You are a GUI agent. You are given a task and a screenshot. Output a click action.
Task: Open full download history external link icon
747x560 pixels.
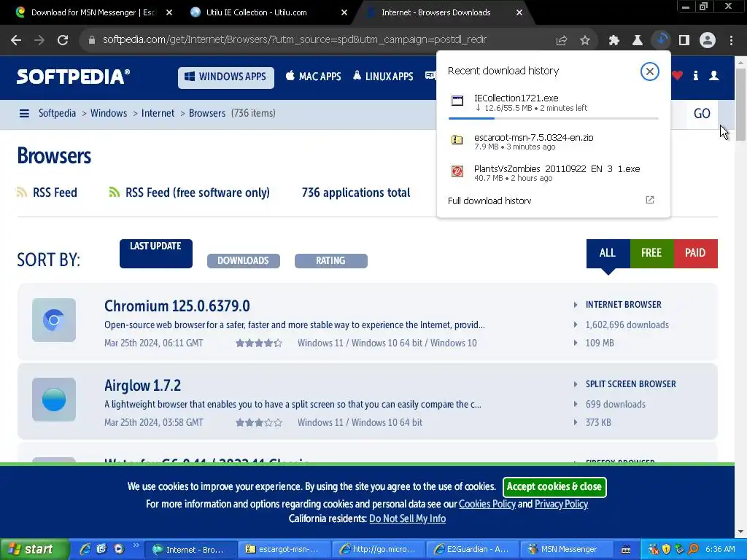(x=650, y=200)
